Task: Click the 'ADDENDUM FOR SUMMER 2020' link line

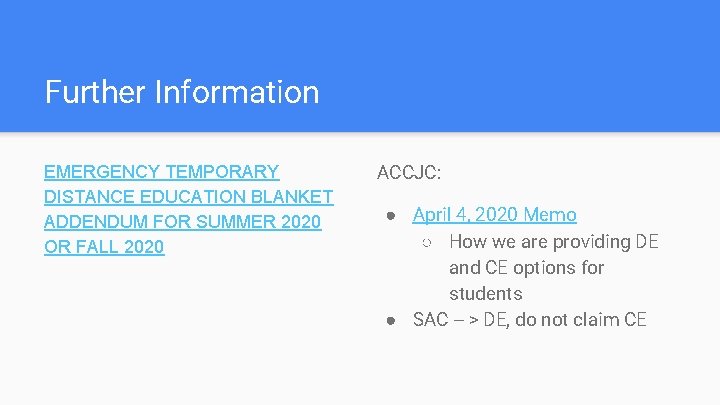Action: (183, 222)
